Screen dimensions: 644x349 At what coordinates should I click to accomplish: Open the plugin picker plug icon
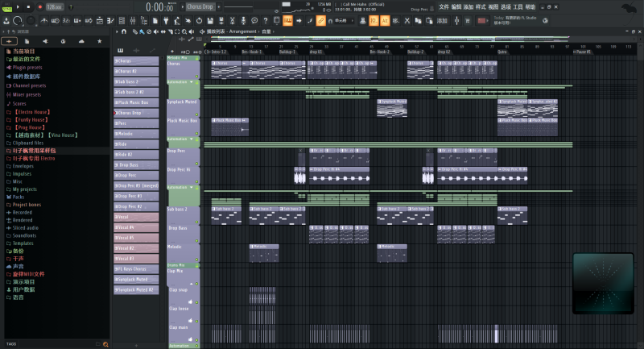point(166,21)
